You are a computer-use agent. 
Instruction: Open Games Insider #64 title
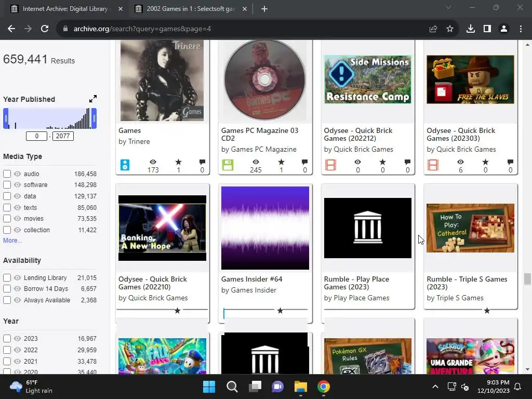[x=252, y=279]
